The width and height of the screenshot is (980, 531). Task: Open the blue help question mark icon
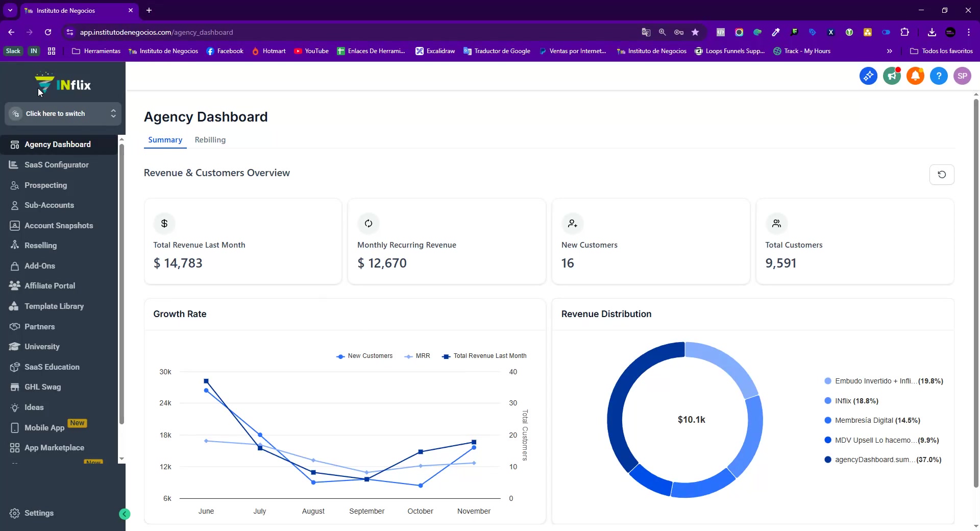(x=939, y=76)
